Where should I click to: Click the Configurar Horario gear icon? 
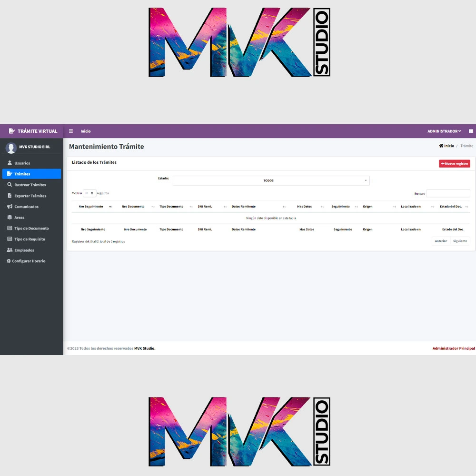(9, 261)
